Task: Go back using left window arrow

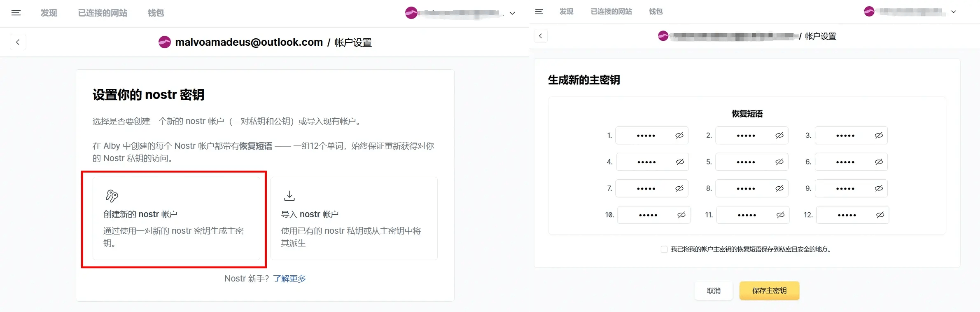Action: coord(18,42)
